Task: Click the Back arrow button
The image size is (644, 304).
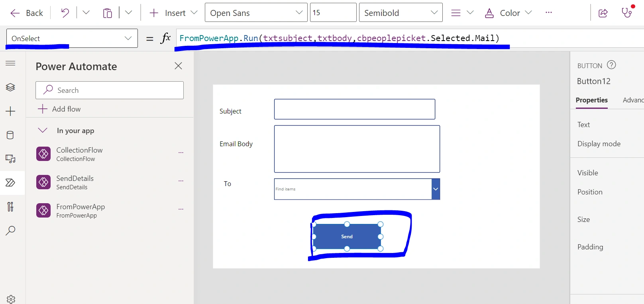Action: pyautogui.click(x=26, y=13)
